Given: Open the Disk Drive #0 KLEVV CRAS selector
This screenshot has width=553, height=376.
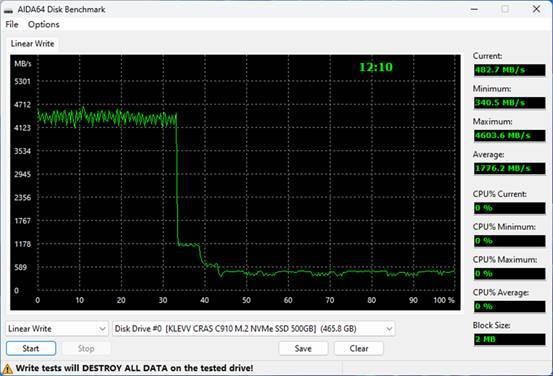Looking at the screenshot, I should 254,329.
